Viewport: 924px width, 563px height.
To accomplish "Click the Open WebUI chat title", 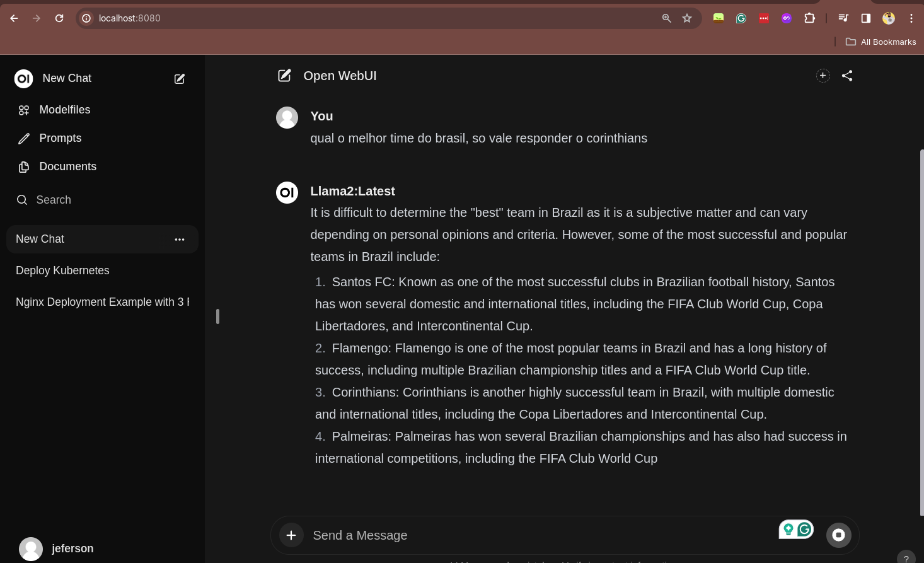I will [x=340, y=76].
